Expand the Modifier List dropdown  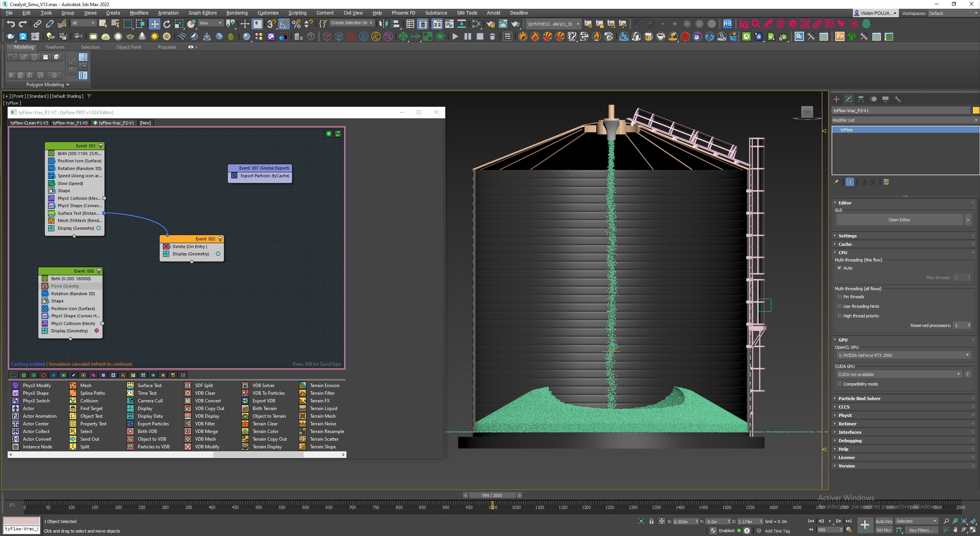[905, 120]
